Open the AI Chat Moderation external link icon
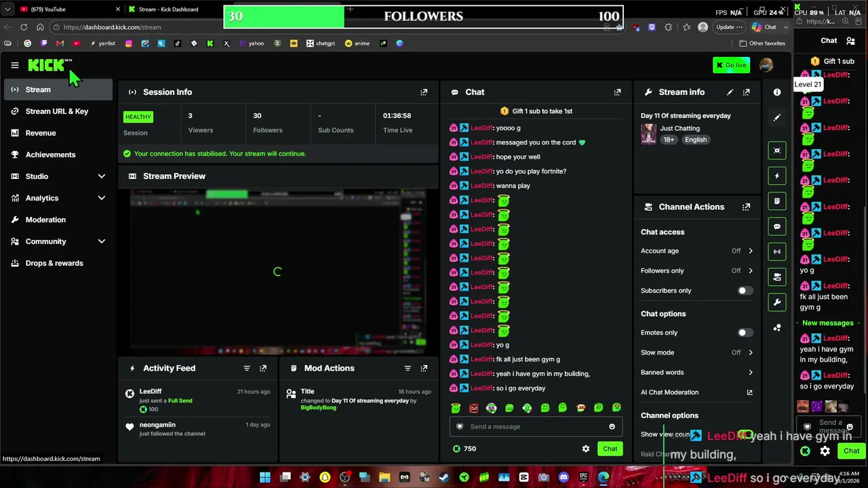 pos(750,392)
